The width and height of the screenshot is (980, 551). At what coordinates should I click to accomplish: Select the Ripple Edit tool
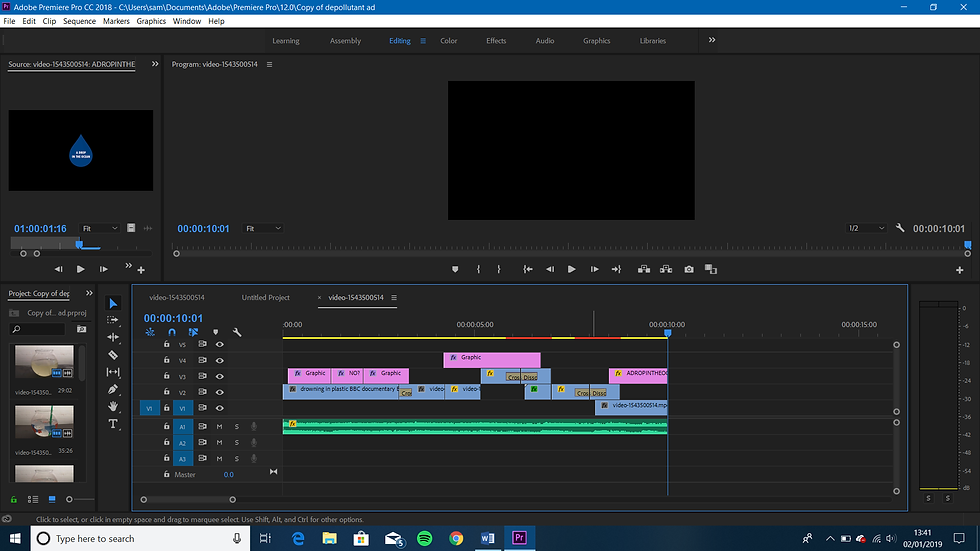coord(112,337)
